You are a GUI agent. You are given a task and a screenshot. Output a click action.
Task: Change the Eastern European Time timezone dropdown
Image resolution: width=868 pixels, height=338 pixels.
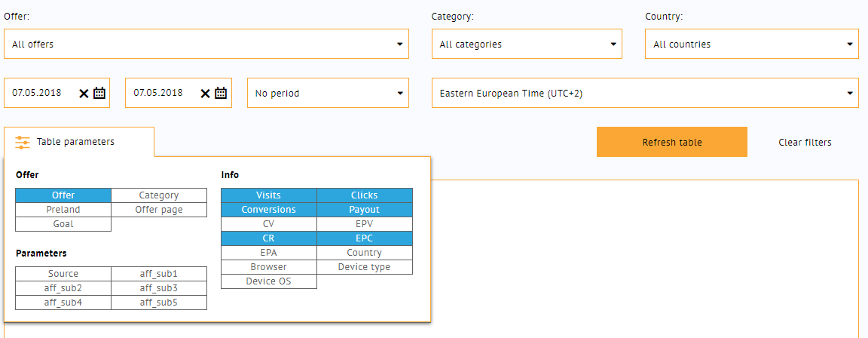646,93
